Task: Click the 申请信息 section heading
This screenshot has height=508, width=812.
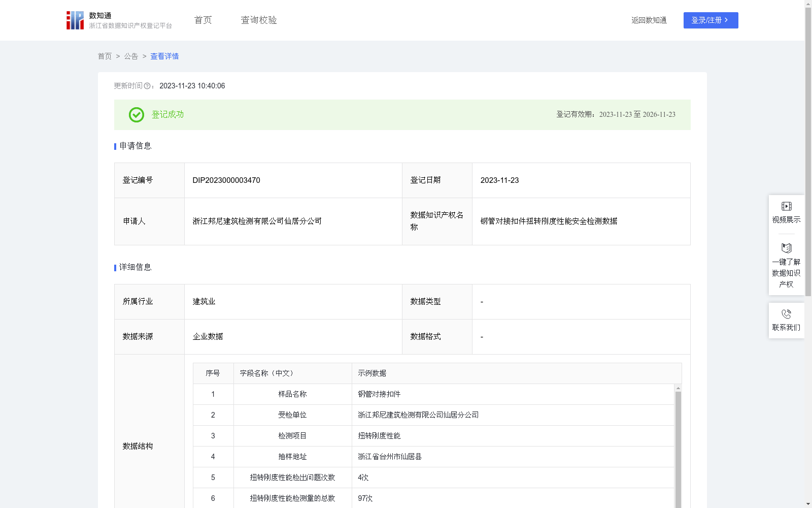Action: (136, 146)
